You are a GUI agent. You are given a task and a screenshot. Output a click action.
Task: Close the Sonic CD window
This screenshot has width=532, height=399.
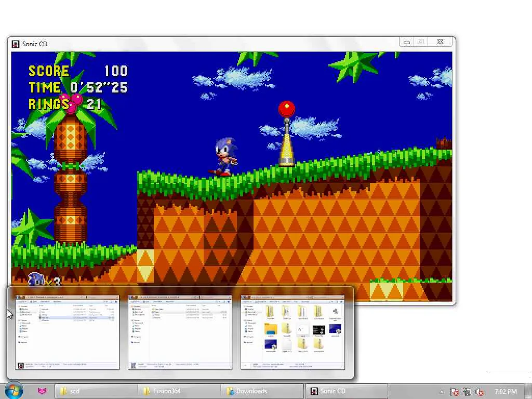click(x=440, y=42)
